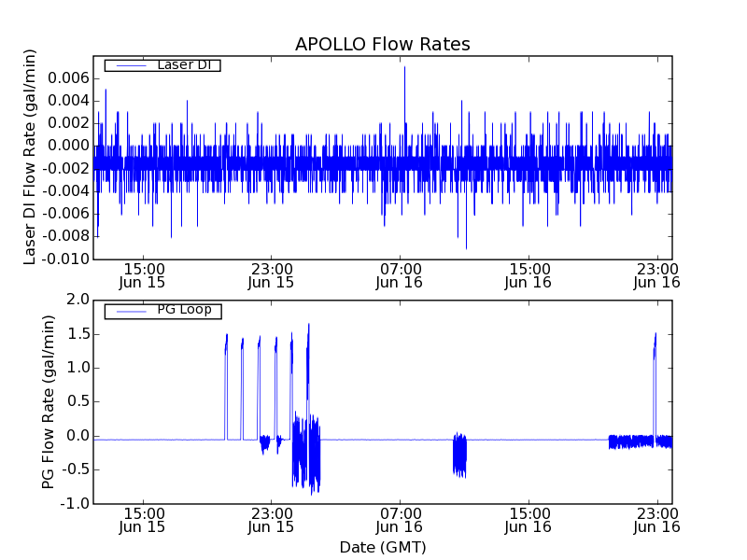Click the Laser DI Flow Rate y-axis label

tap(30, 157)
